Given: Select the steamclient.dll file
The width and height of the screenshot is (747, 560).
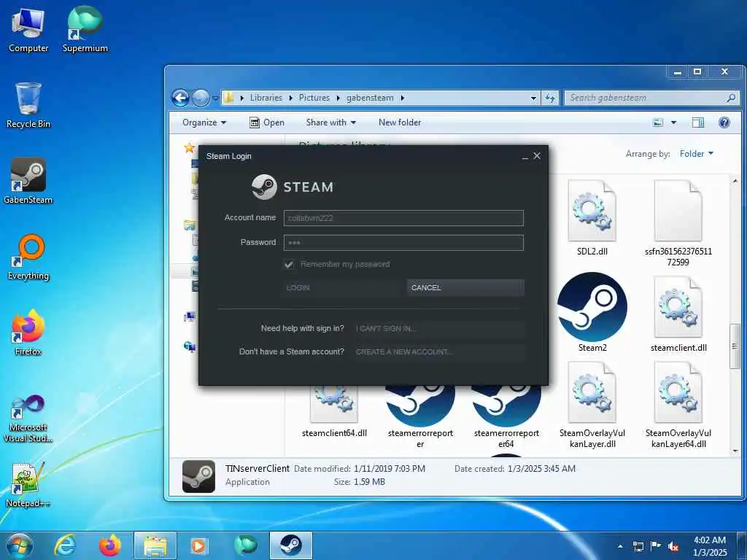Looking at the screenshot, I should (678, 314).
